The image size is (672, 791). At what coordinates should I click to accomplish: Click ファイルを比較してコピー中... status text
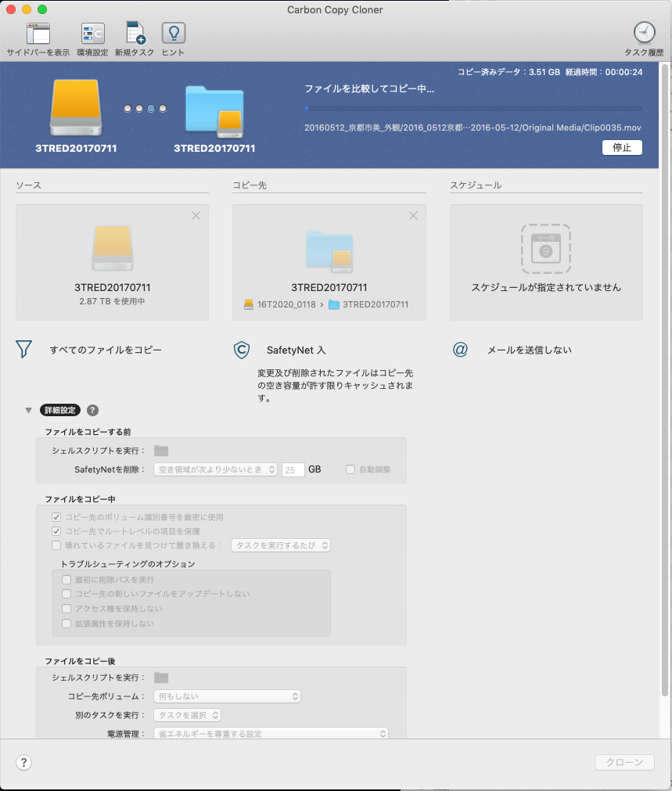tap(369, 88)
